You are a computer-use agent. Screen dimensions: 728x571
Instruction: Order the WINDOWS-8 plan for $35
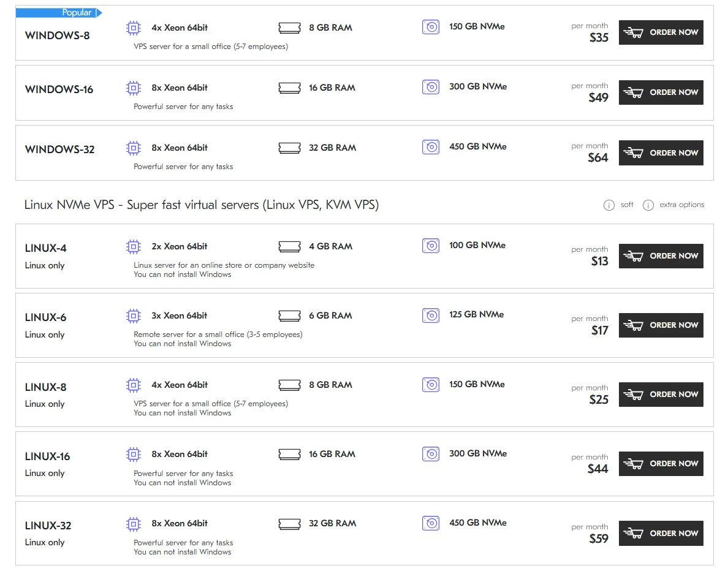click(x=661, y=32)
